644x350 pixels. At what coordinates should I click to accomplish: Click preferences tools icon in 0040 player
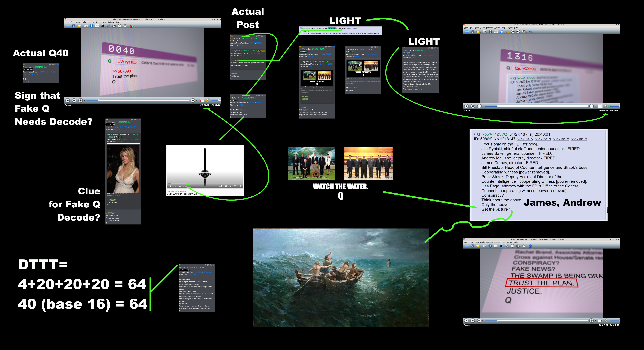[x=108, y=26]
